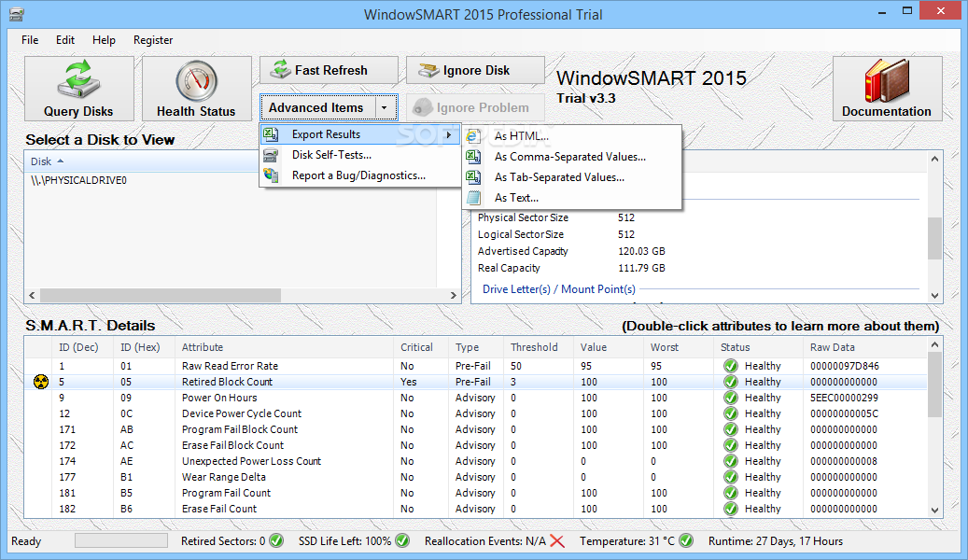Click the Internet Explorer HTML export icon

coord(473,136)
